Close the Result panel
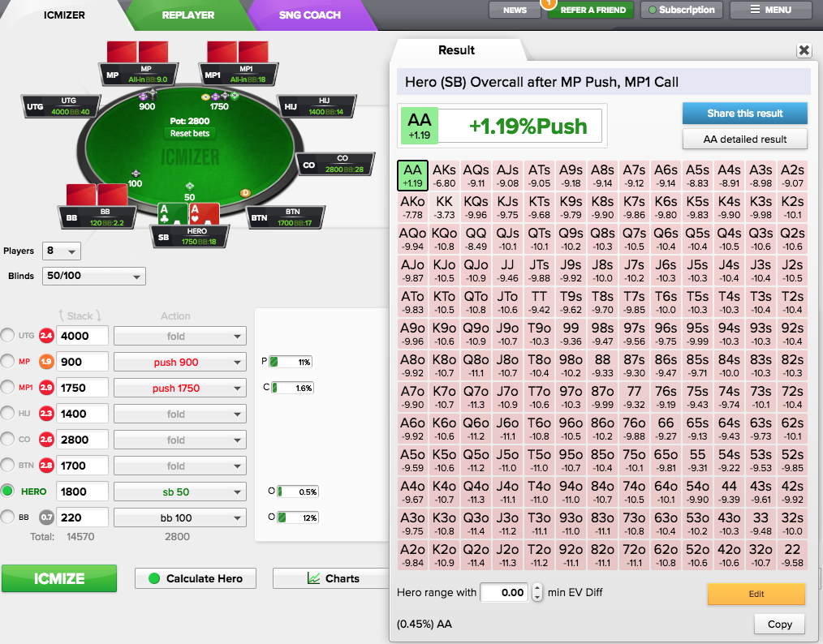Screen dimensions: 823x644 point(804,50)
